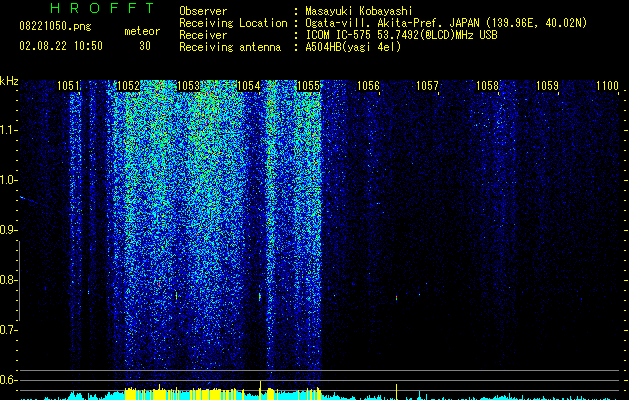This screenshot has height=400, width=629.
Task: Click time marker 1053
Action: click(188, 85)
